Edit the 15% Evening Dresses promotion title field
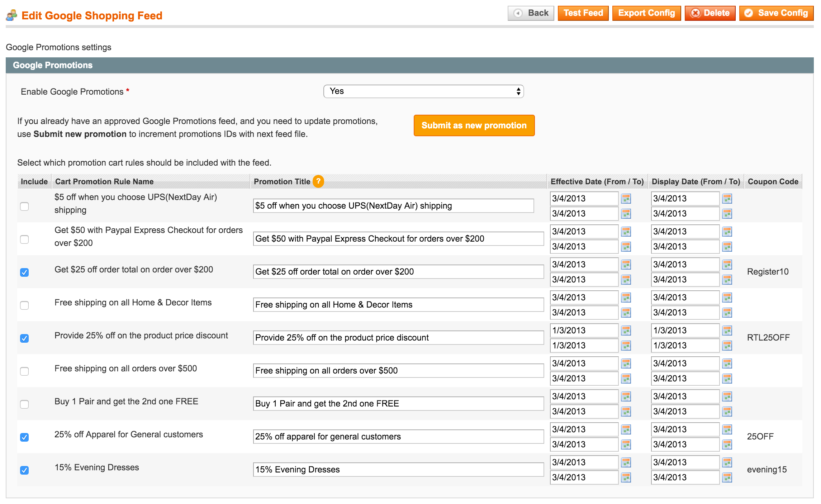Image resolution: width=821 pixels, height=504 pixels. 398,470
